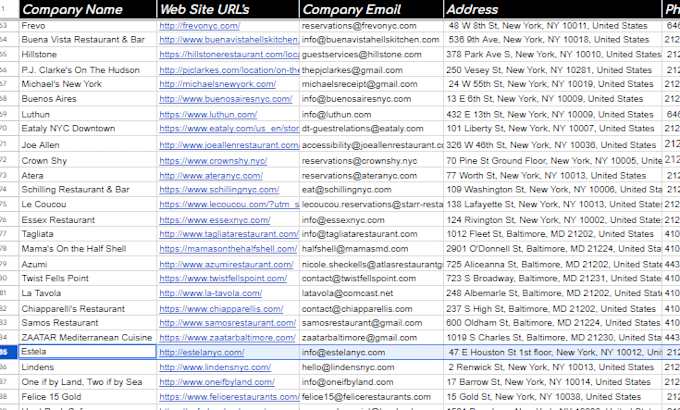Select the latavola@comcast.net email cell

click(371, 293)
